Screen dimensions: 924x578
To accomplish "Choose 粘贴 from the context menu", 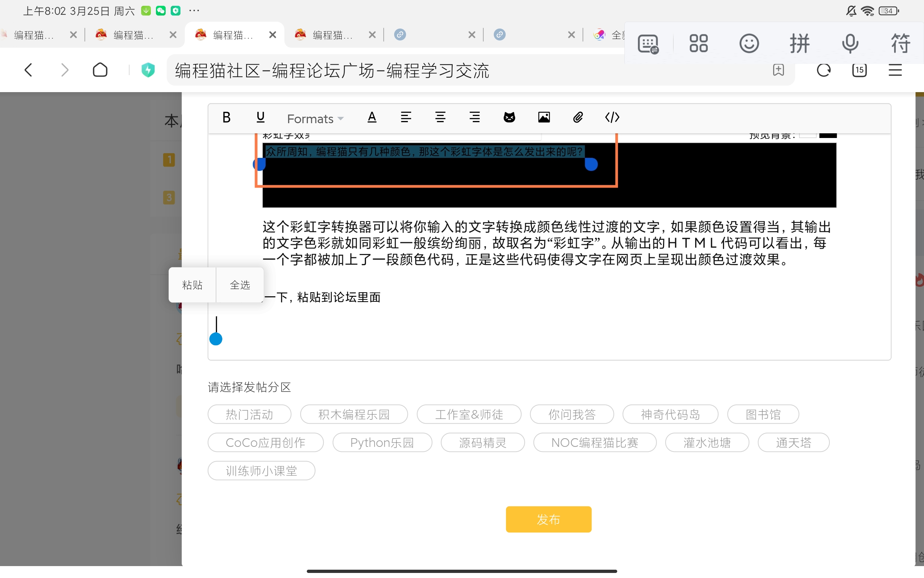I will pos(192,285).
